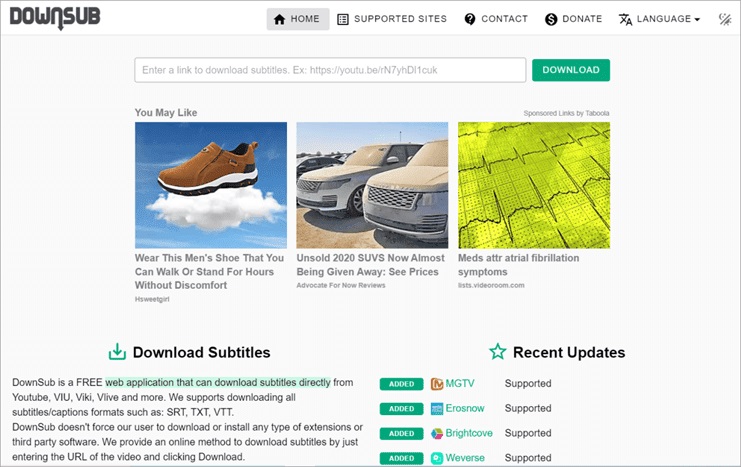The width and height of the screenshot is (741, 467).
Task: Focus the subtitle link input field
Action: point(330,70)
